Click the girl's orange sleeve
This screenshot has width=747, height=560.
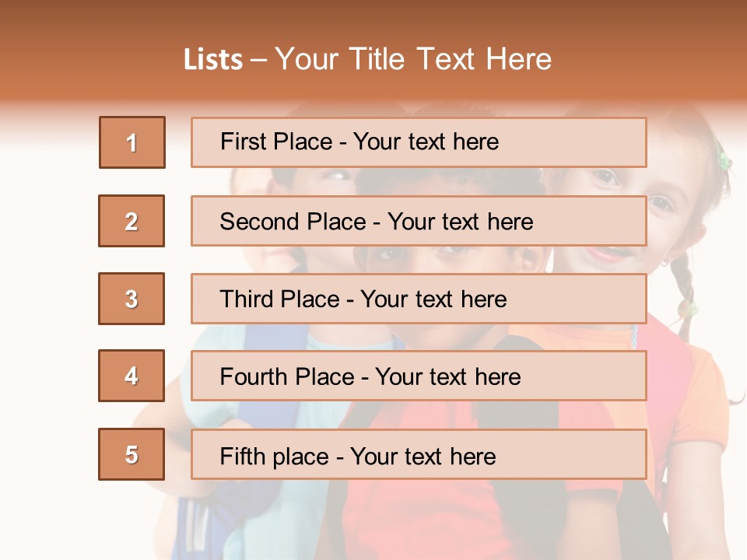(x=708, y=389)
